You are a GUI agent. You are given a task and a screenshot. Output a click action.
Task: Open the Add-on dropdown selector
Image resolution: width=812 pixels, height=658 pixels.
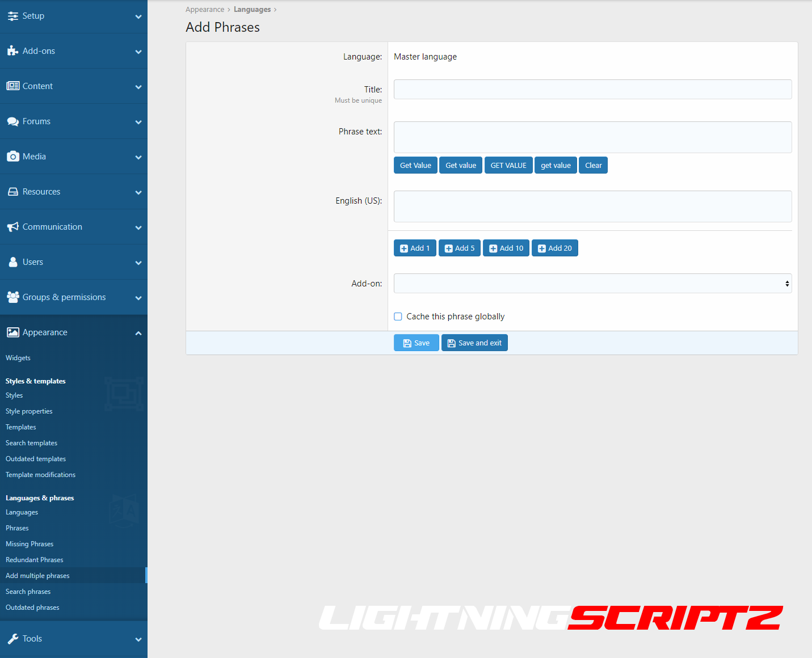pyautogui.click(x=592, y=284)
